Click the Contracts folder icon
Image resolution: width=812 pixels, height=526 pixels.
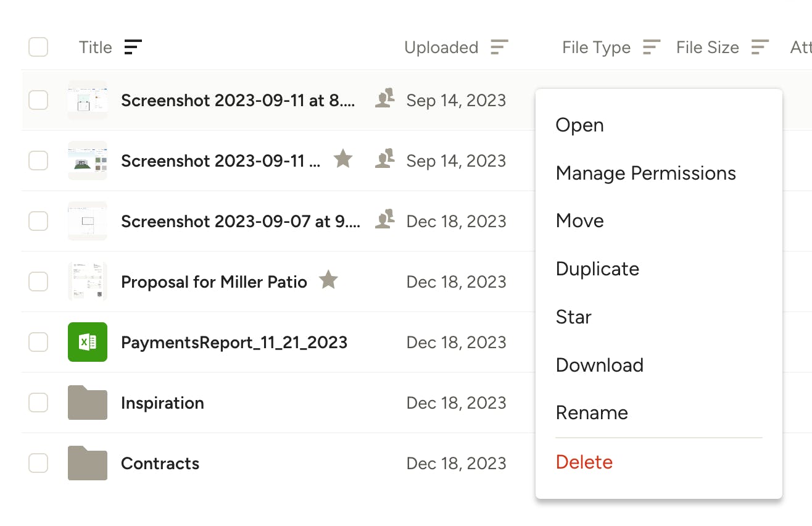(x=87, y=463)
